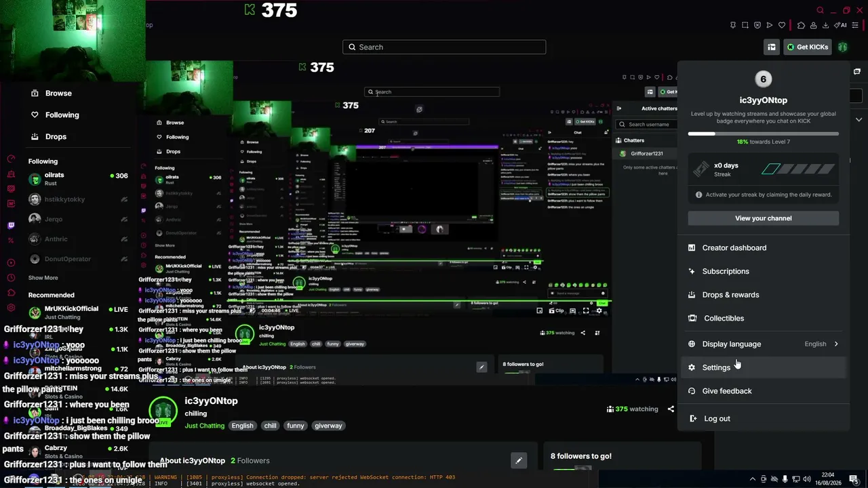Screen dimensions: 868x488
Task: Click the pencil edit icon in About section
Action: pyautogui.click(x=519, y=461)
